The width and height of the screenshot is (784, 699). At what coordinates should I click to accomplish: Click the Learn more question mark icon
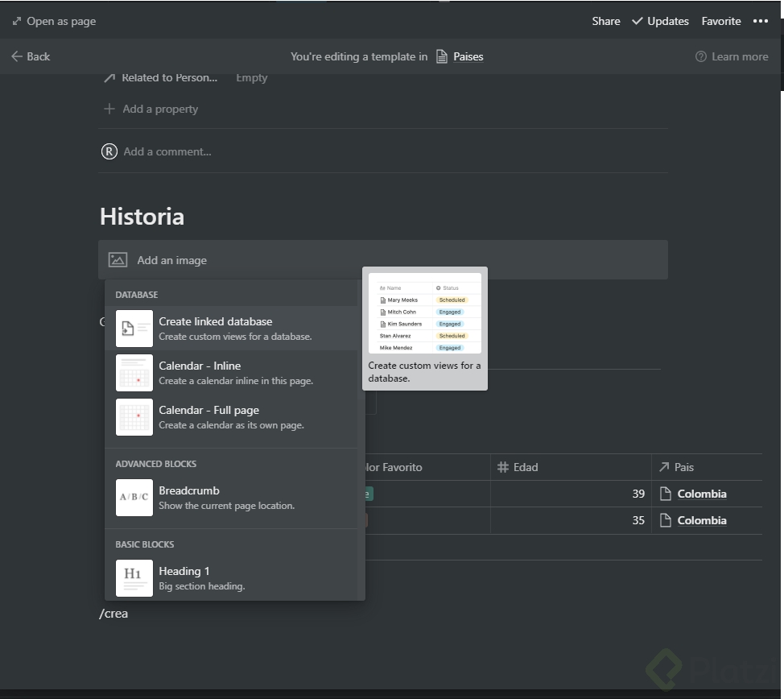coord(701,56)
